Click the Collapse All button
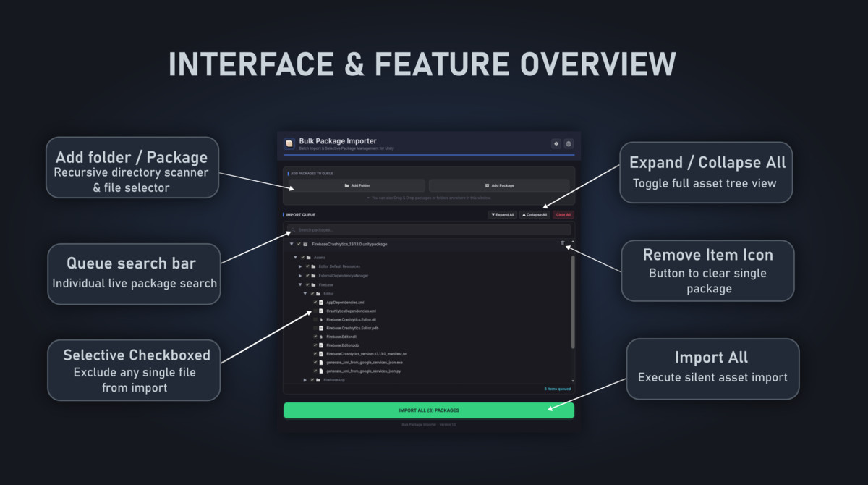 pyautogui.click(x=535, y=214)
